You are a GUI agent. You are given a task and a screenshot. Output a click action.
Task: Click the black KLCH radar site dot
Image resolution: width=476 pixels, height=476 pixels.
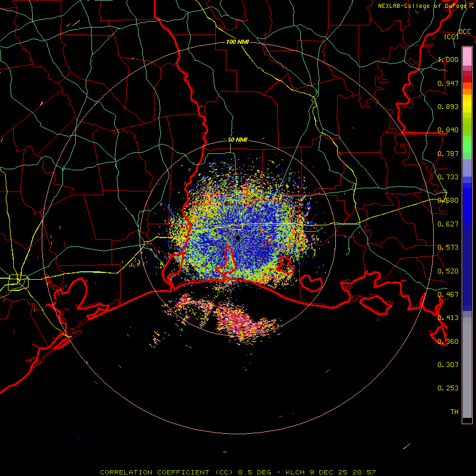coord(237,238)
